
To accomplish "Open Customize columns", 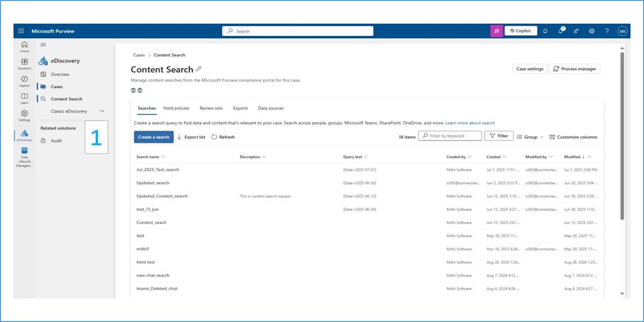I will (x=573, y=137).
